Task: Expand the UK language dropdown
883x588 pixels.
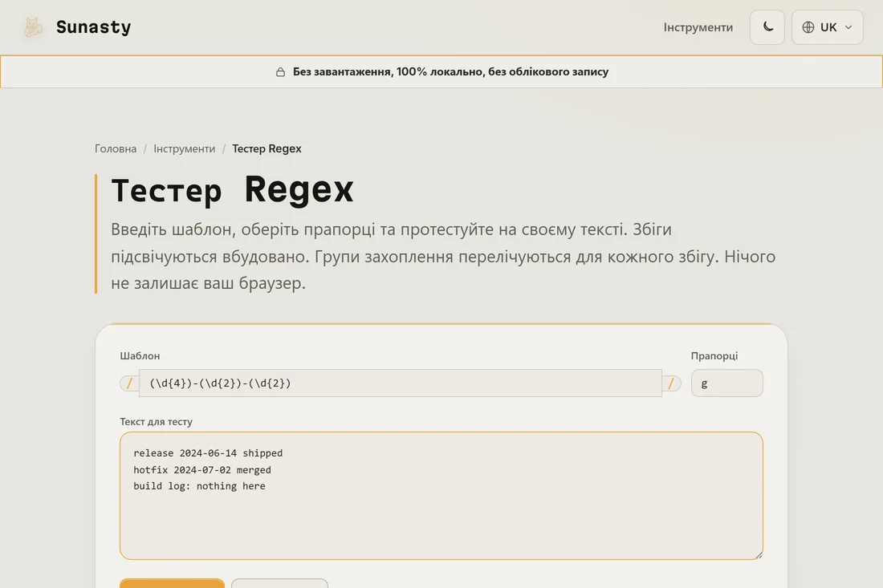Action: click(x=827, y=27)
